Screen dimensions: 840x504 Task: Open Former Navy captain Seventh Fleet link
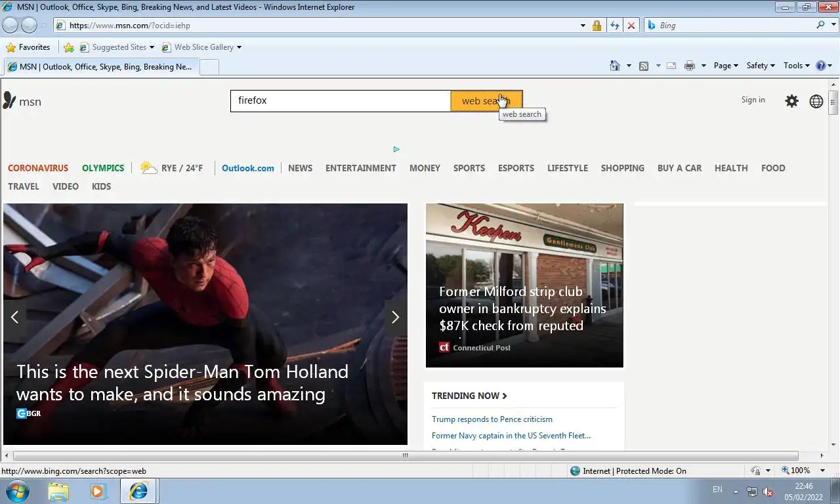(x=511, y=435)
